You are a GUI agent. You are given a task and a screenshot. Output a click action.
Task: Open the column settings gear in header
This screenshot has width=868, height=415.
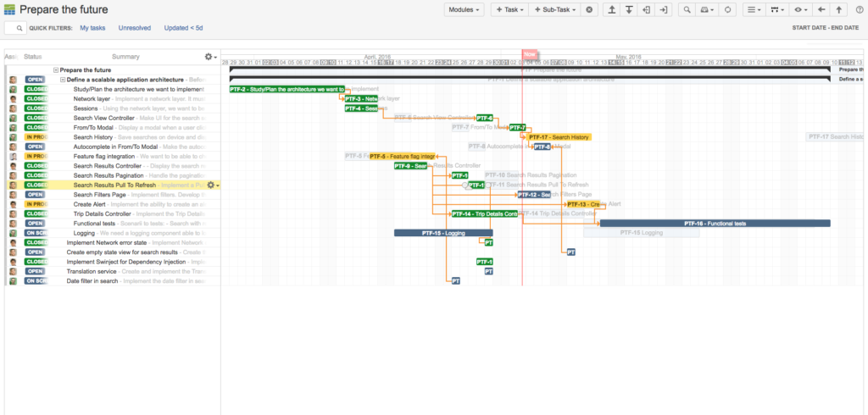210,57
